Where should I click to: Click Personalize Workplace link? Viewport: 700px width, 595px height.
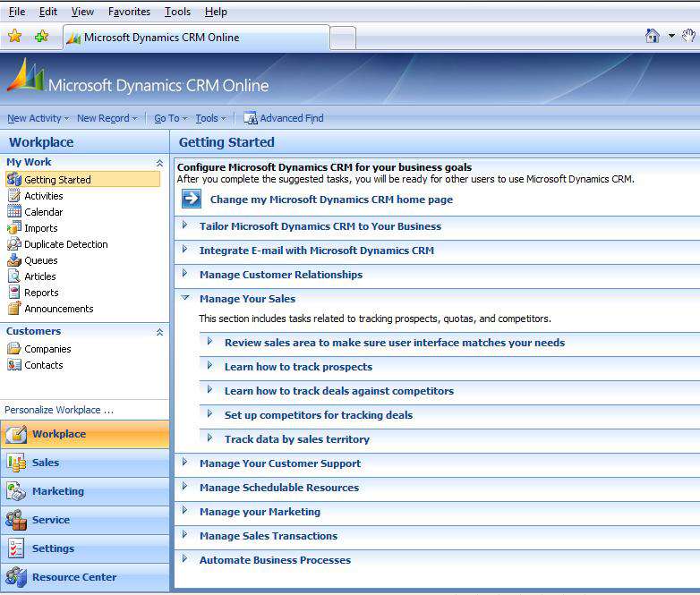point(59,410)
